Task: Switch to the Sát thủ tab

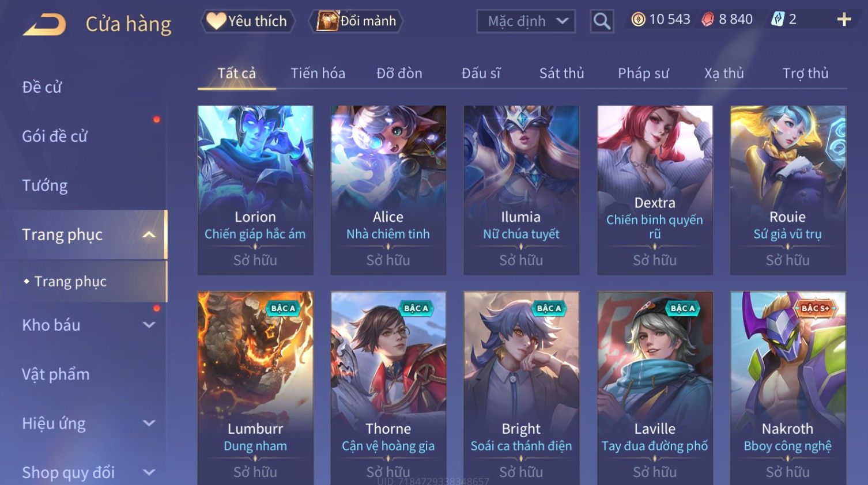Action: point(561,73)
